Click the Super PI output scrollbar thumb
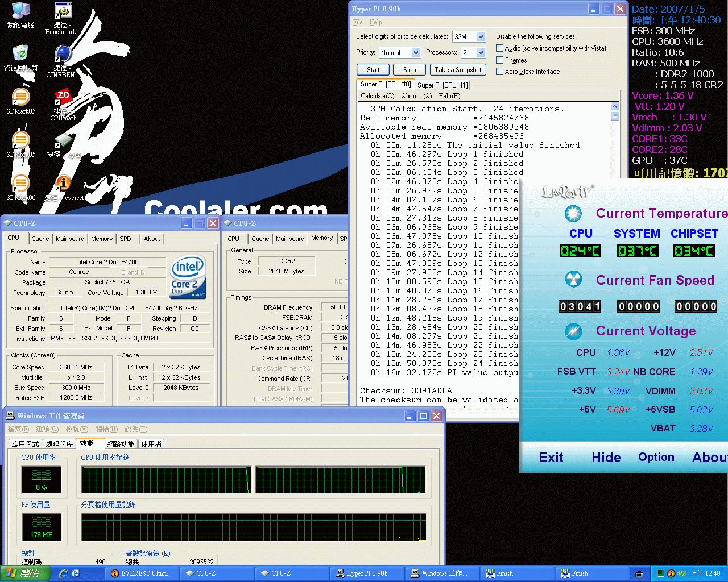728x582 pixels. [614, 116]
